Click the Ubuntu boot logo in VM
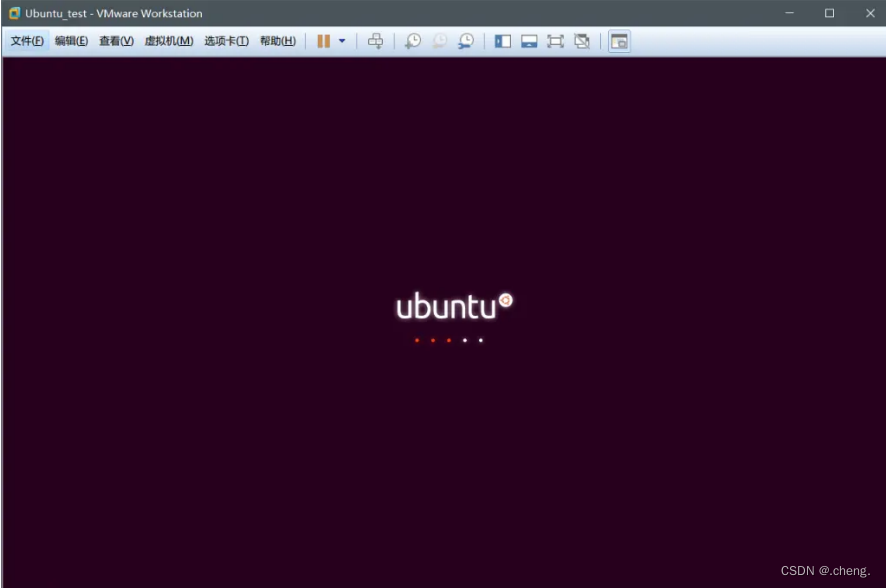Viewport: 886px width, 588px height. (454, 307)
